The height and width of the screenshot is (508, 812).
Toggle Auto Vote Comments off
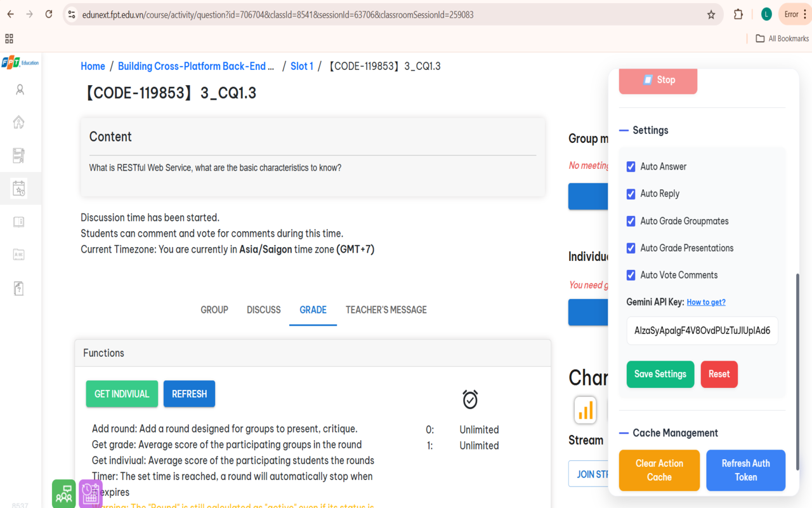click(x=631, y=274)
